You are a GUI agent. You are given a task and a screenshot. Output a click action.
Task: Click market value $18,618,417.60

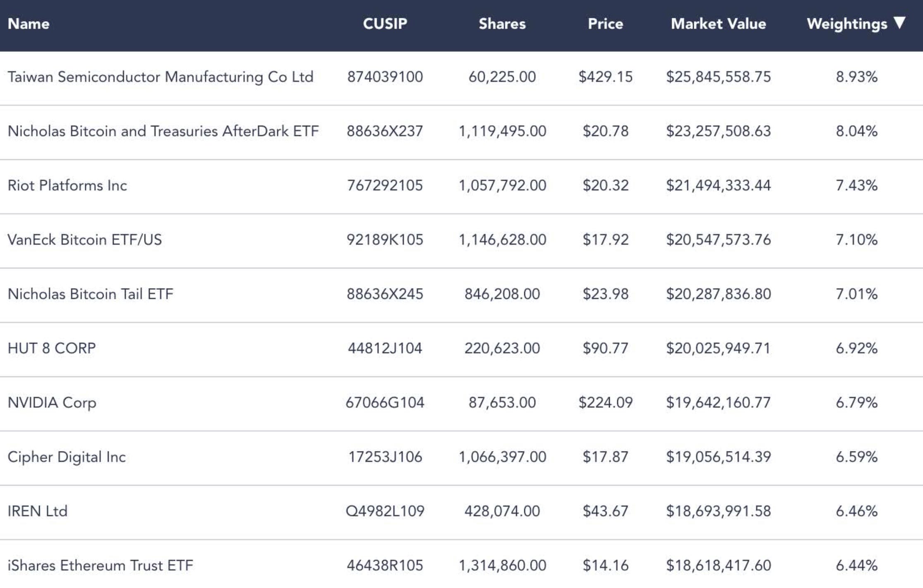point(718,565)
